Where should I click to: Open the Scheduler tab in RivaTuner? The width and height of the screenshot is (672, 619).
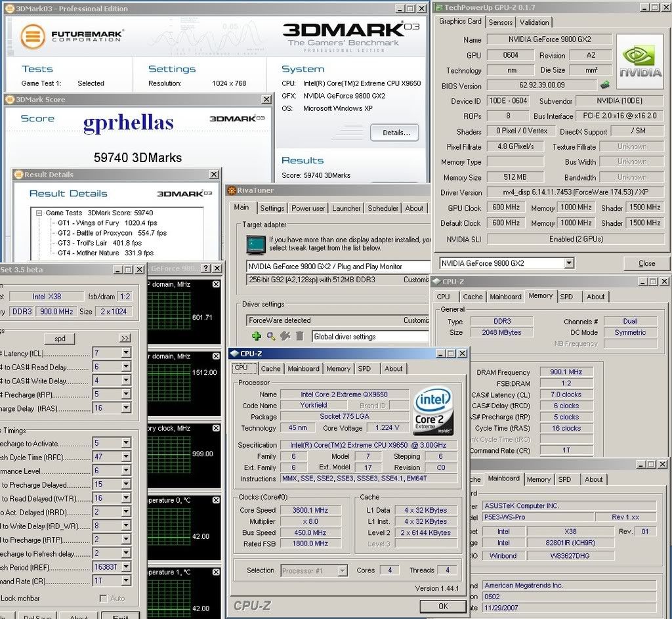pyautogui.click(x=383, y=208)
